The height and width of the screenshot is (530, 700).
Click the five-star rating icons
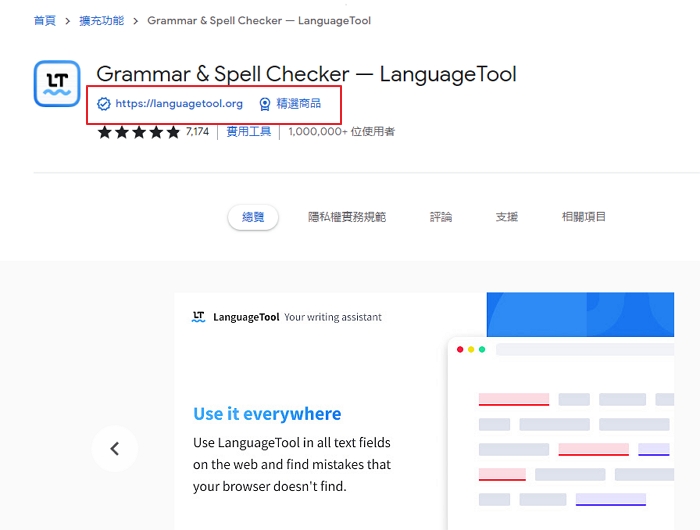[139, 132]
